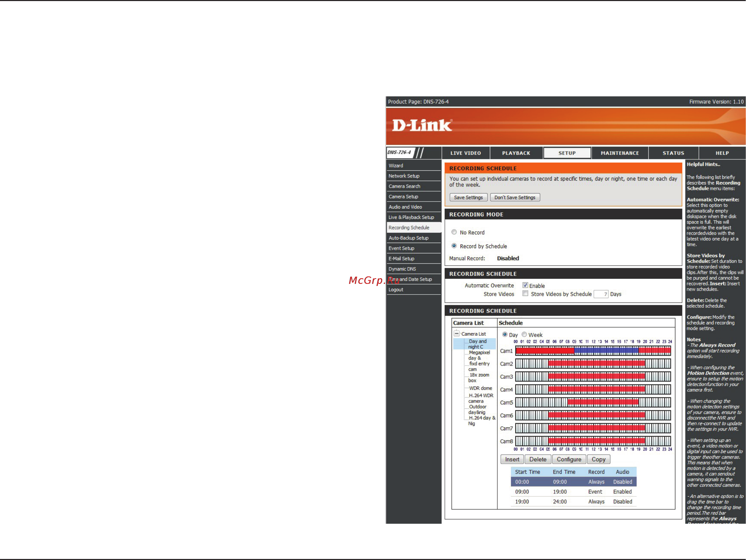
Task: Click the Cam6 schedule timeline
Action: coord(593,415)
